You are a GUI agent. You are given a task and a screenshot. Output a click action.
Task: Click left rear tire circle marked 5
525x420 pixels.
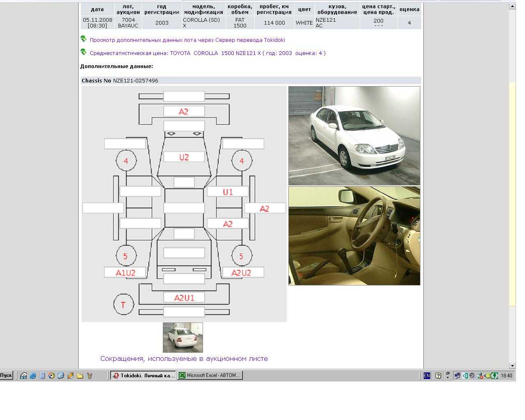pos(126,256)
